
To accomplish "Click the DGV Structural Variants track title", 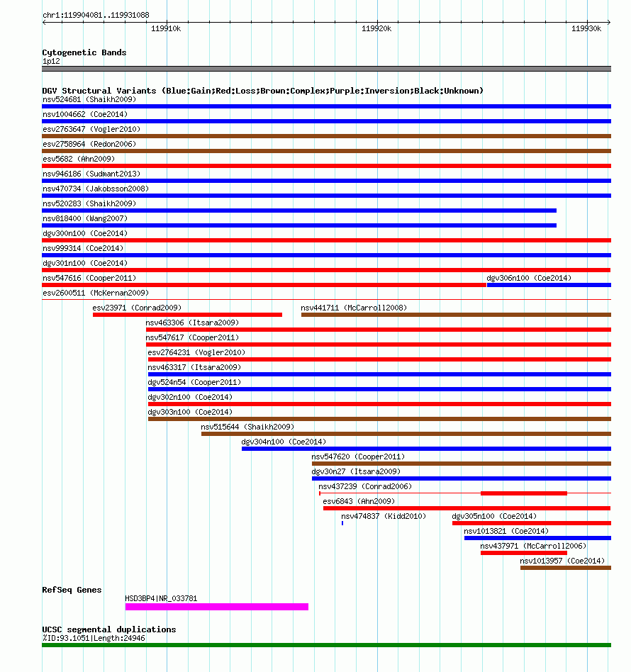I will click(263, 91).
